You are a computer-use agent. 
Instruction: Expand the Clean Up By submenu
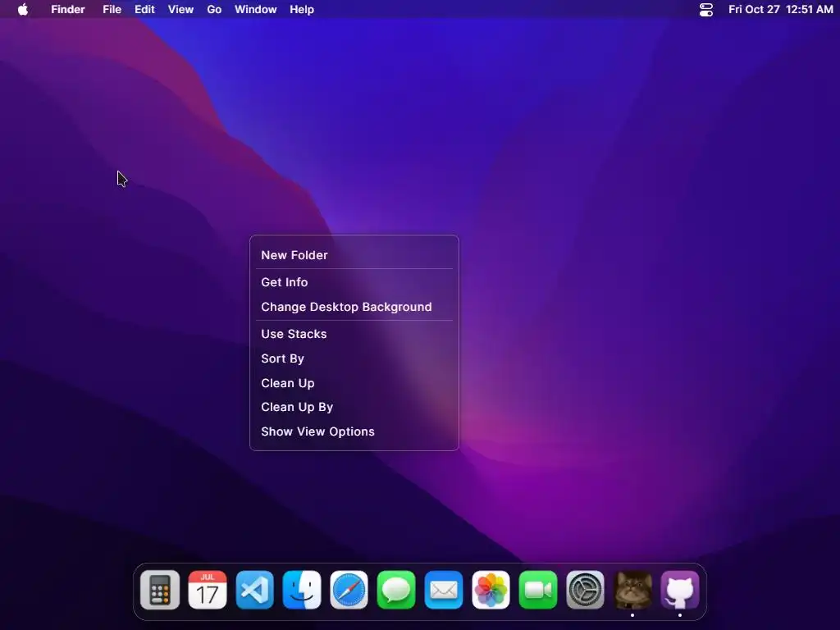click(x=354, y=407)
